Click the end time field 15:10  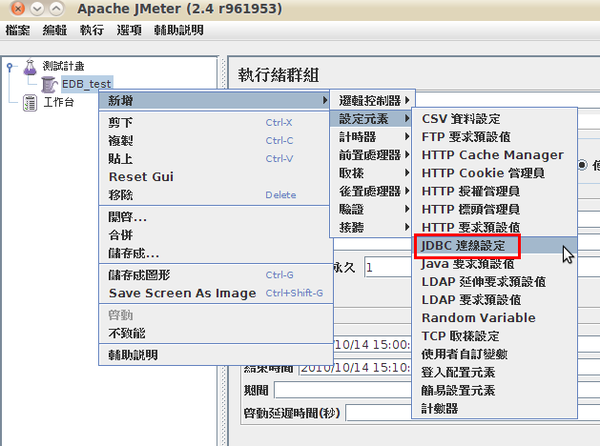(354, 368)
